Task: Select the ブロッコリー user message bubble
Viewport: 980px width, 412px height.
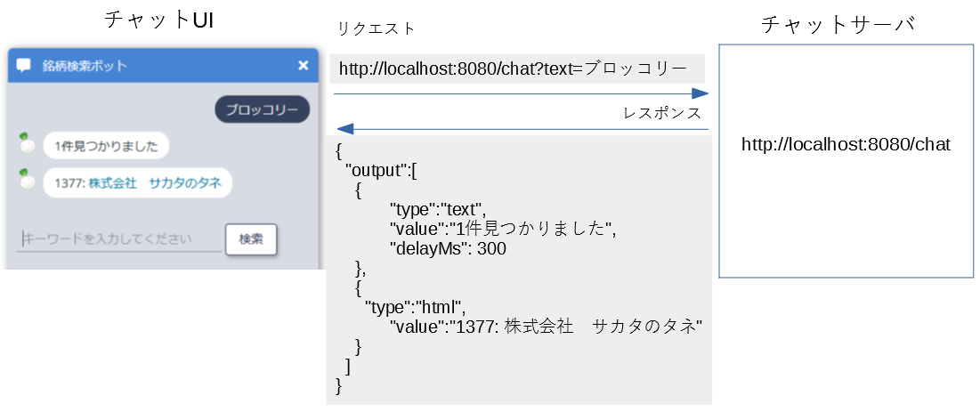Action: coord(262,110)
